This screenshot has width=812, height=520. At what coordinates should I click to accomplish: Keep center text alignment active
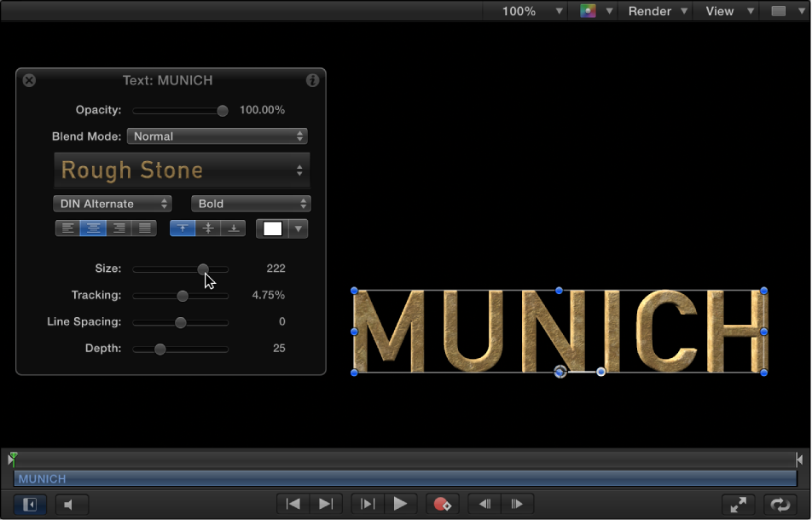93,228
